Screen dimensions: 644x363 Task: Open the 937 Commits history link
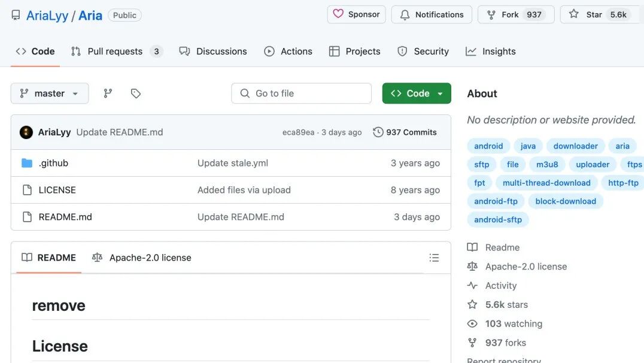click(405, 132)
